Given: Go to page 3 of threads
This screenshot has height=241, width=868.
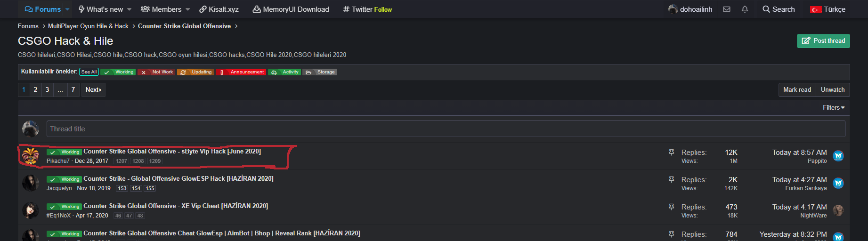Looking at the screenshot, I should pyautogui.click(x=47, y=89).
